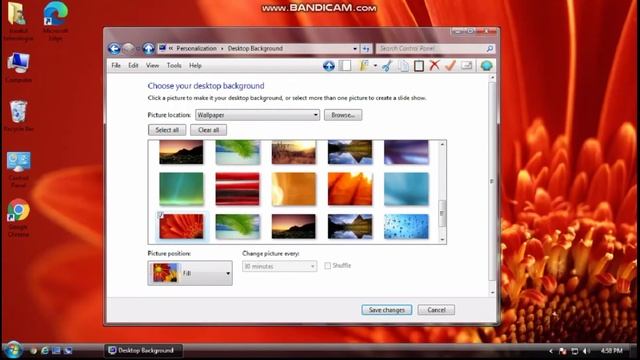The height and width of the screenshot is (360, 640).
Task: Open the Tools menu
Action: [174, 65]
